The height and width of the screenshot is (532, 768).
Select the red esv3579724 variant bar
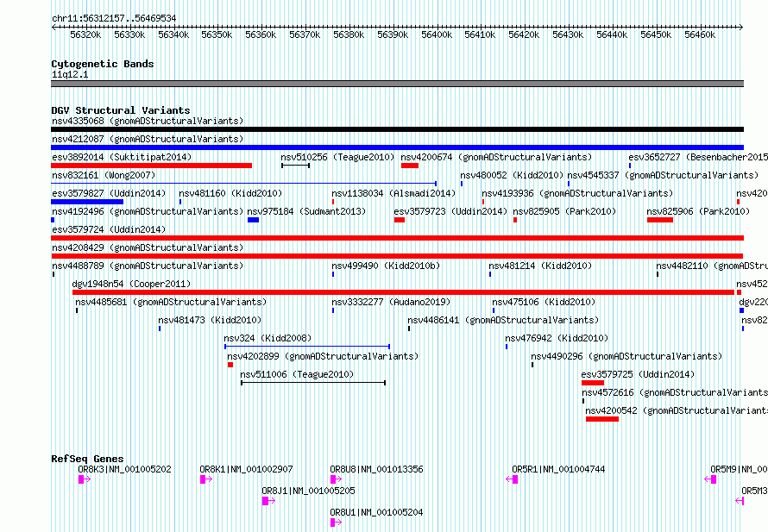[x=397, y=238]
